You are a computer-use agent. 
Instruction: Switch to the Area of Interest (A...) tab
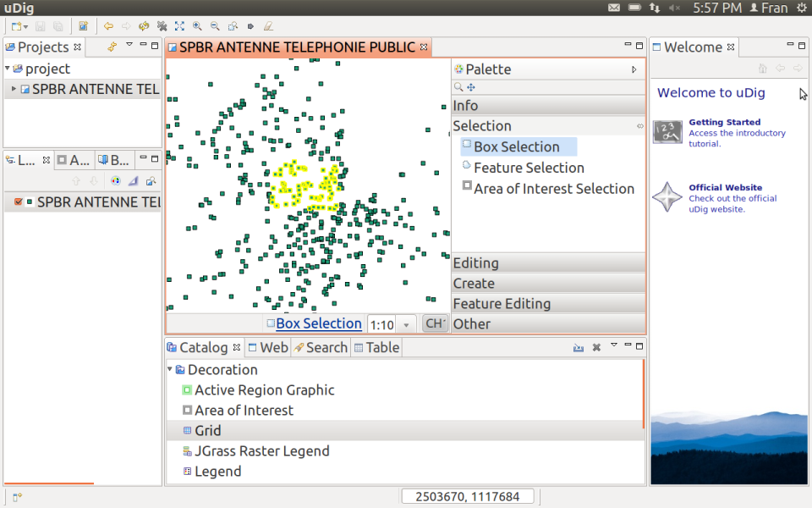[x=73, y=160]
